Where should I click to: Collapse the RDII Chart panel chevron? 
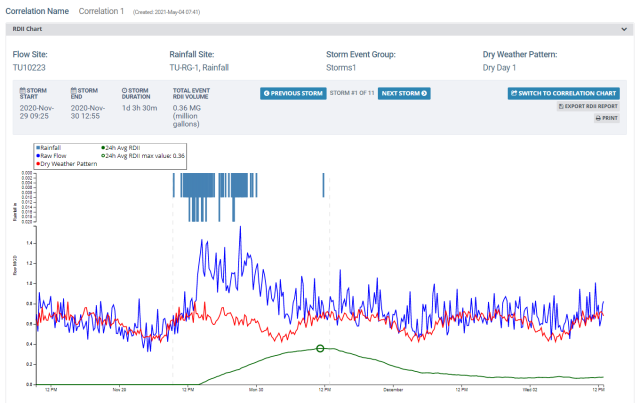(624, 29)
